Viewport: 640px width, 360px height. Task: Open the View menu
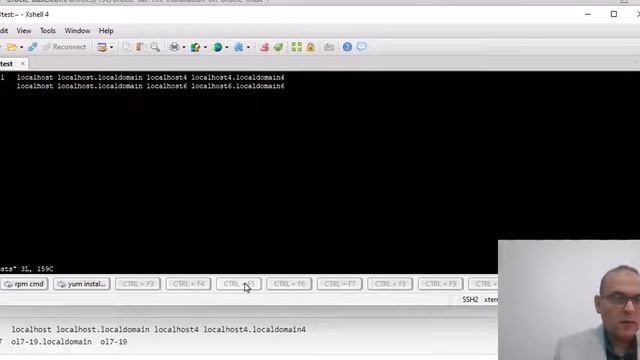pyautogui.click(x=24, y=31)
